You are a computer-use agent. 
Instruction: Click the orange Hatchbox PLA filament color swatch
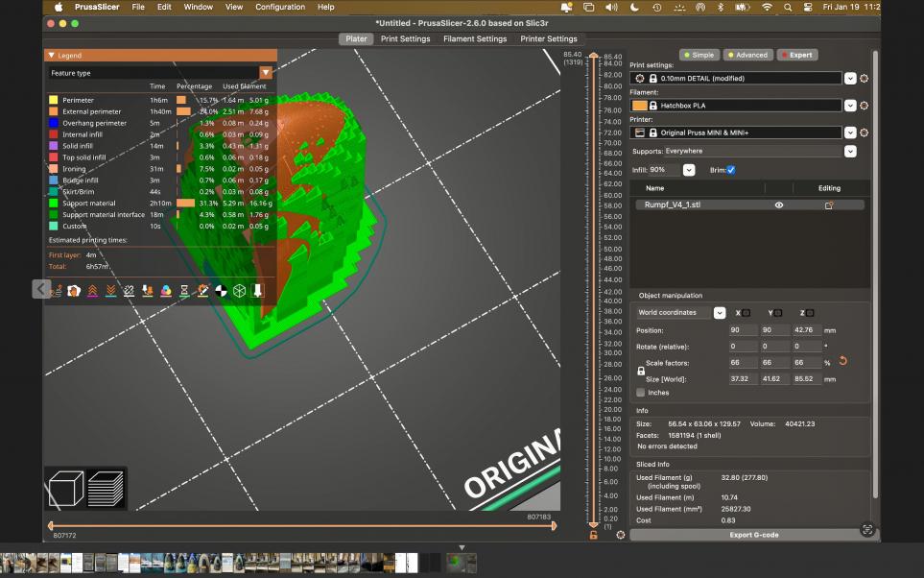tap(639, 105)
